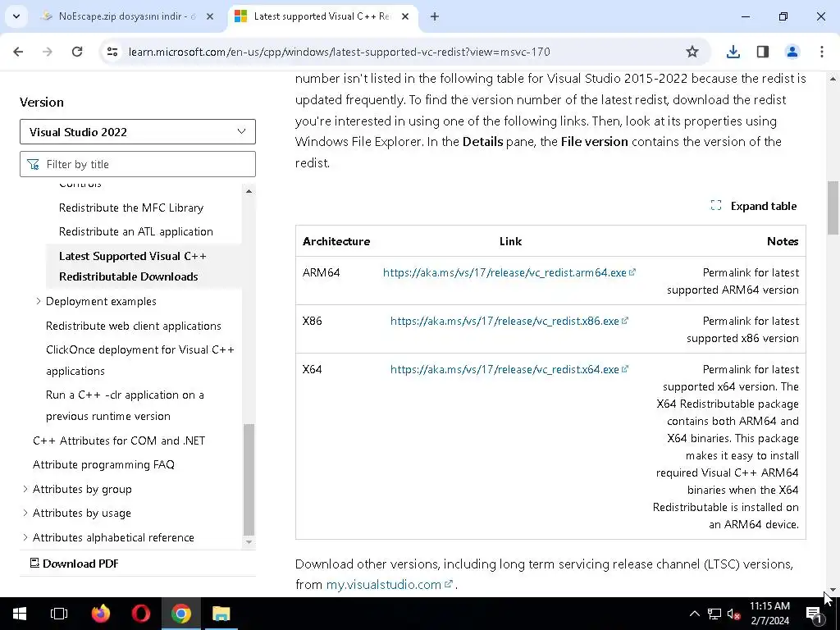Open Attribute programming FAQ
Screen dimensions: 840x630
coord(103,464)
